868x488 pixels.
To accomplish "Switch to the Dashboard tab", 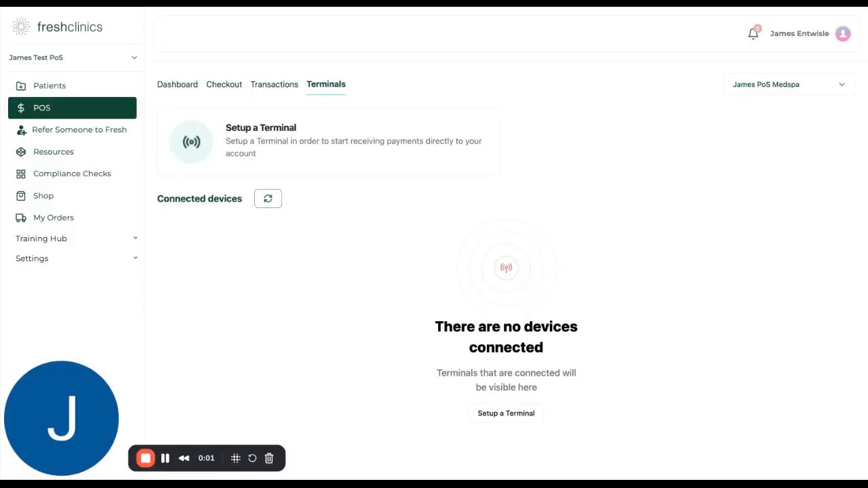I will [x=178, y=84].
